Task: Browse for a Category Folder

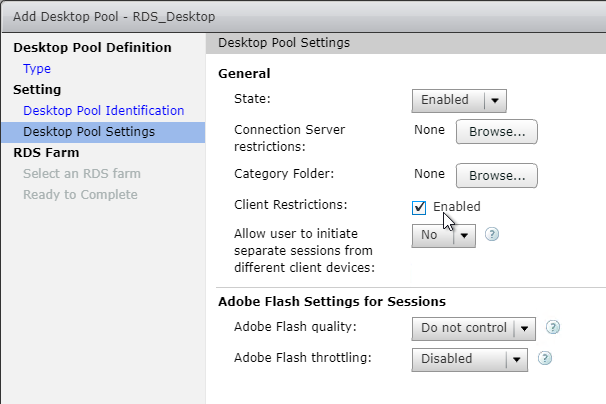Action: (x=497, y=176)
